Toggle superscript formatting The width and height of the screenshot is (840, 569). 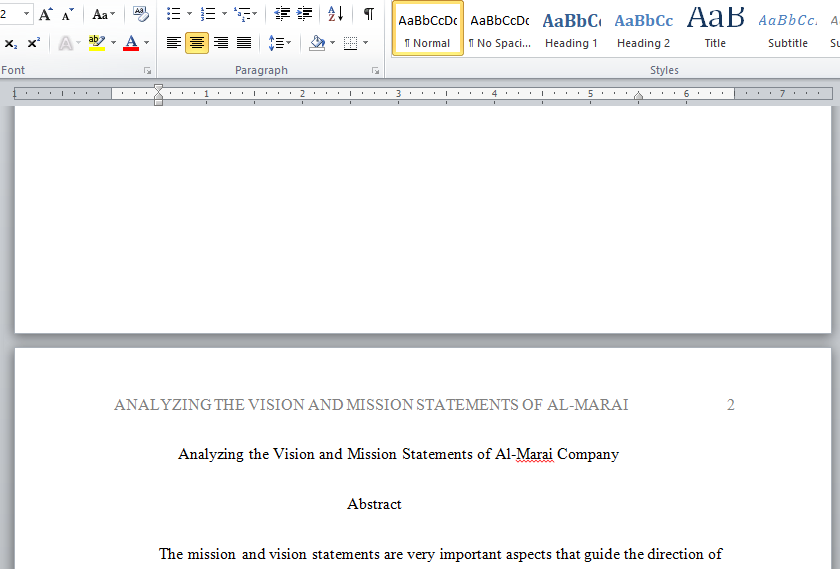34,43
